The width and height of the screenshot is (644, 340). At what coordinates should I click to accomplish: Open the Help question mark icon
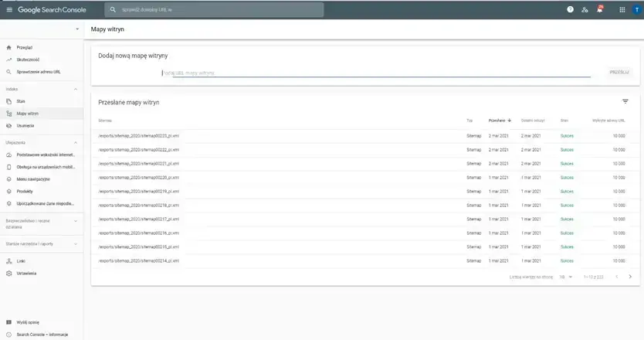[570, 10]
